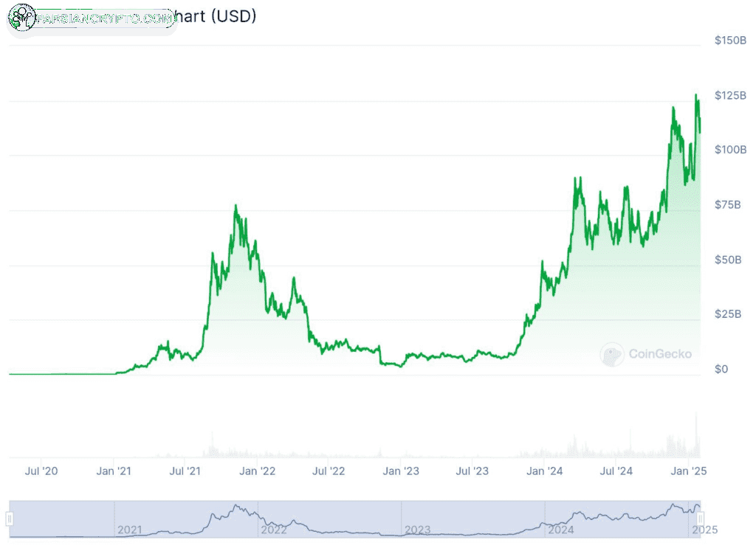Select the Jan '21 x-axis label

[113, 471]
